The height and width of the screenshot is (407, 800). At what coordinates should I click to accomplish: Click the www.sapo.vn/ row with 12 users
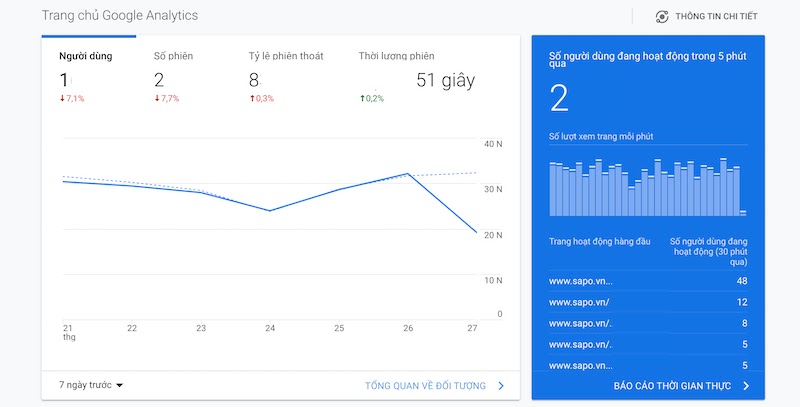(x=648, y=302)
